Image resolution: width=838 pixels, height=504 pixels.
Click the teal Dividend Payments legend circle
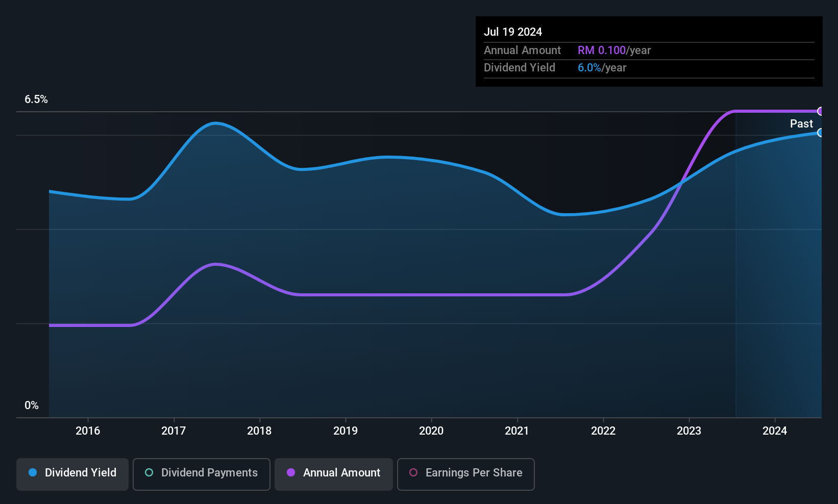click(x=149, y=472)
